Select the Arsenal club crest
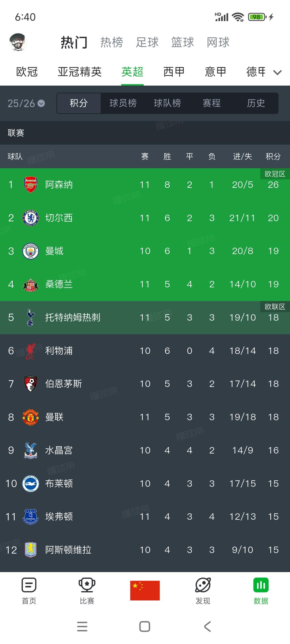 [x=31, y=184]
